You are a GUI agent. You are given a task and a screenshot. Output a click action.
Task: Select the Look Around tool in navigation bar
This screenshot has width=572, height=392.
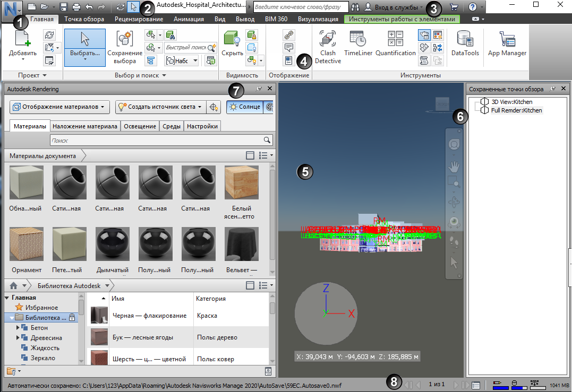point(454,222)
